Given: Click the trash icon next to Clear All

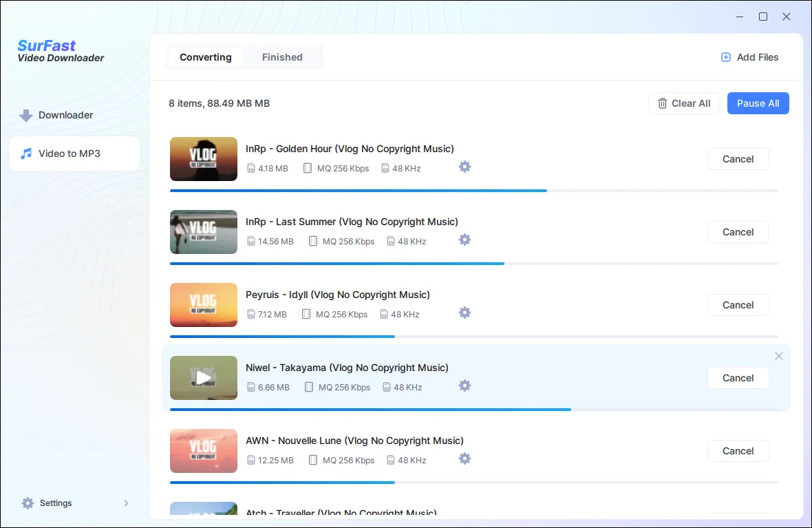Looking at the screenshot, I should point(663,103).
